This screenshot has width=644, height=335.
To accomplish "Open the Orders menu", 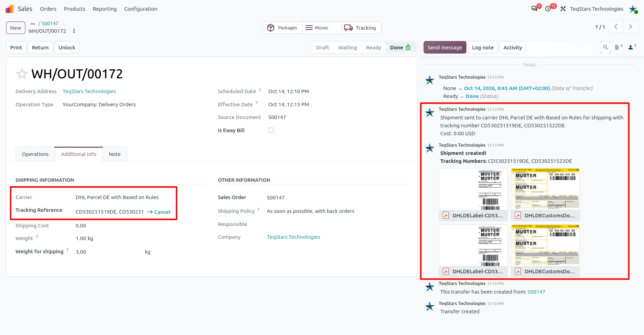I will [48, 9].
